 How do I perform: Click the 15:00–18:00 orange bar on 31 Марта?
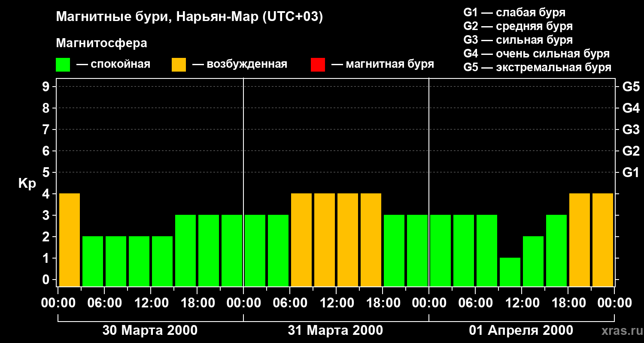click(x=371, y=240)
